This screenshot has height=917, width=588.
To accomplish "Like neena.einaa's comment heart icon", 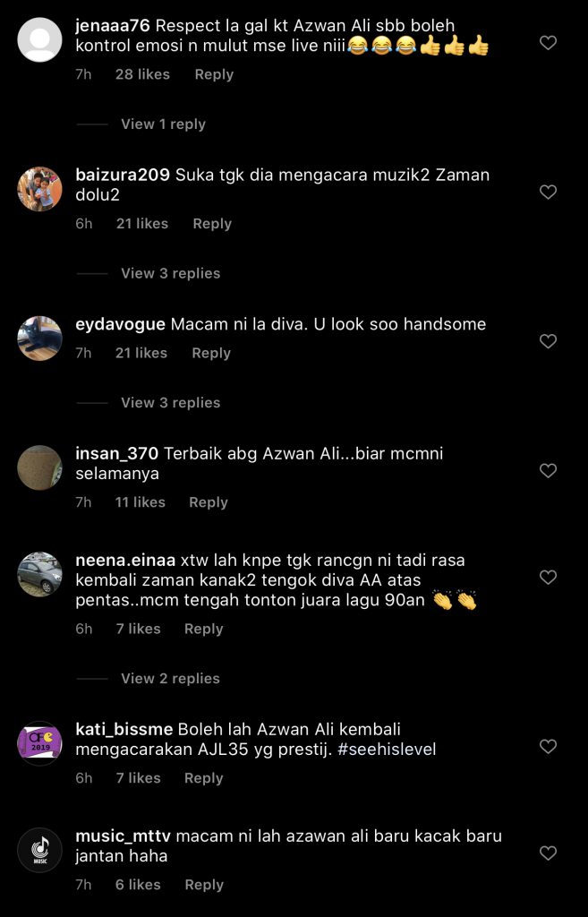I will pos(548,578).
